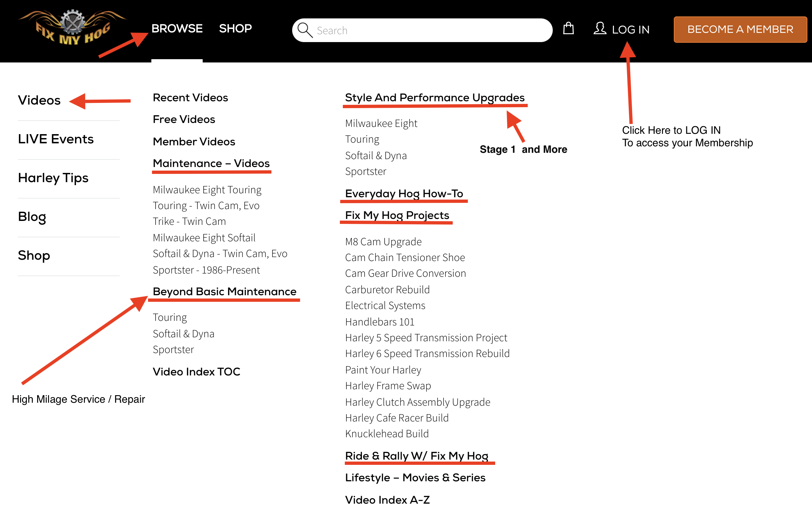Click the user profile icon beside LOG IN
The height and width of the screenshot is (526, 812).
pyautogui.click(x=600, y=28)
